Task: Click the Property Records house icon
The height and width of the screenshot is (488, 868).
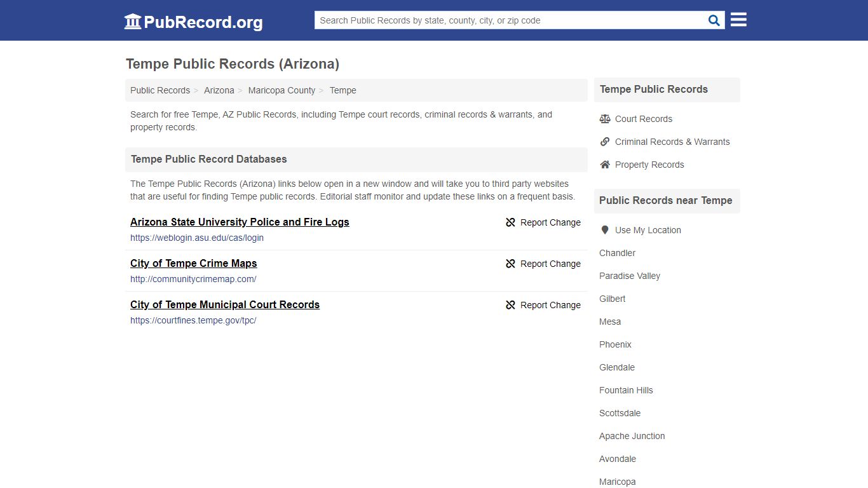Action: tap(605, 165)
